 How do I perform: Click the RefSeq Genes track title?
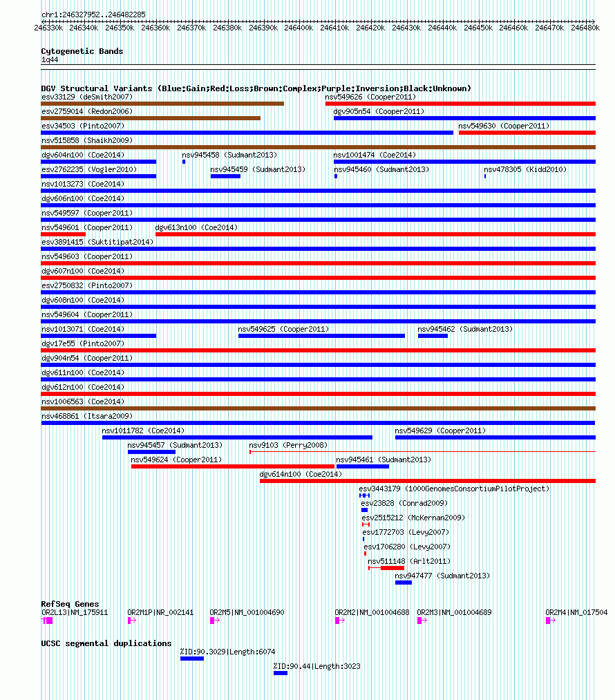click(x=70, y=604)
